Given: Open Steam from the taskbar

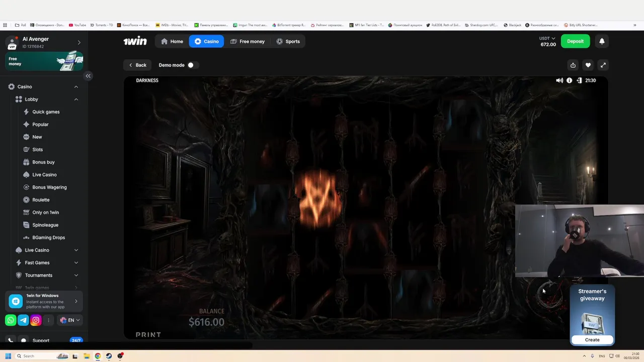Looking at the screenshot, I should click(109, 356).
